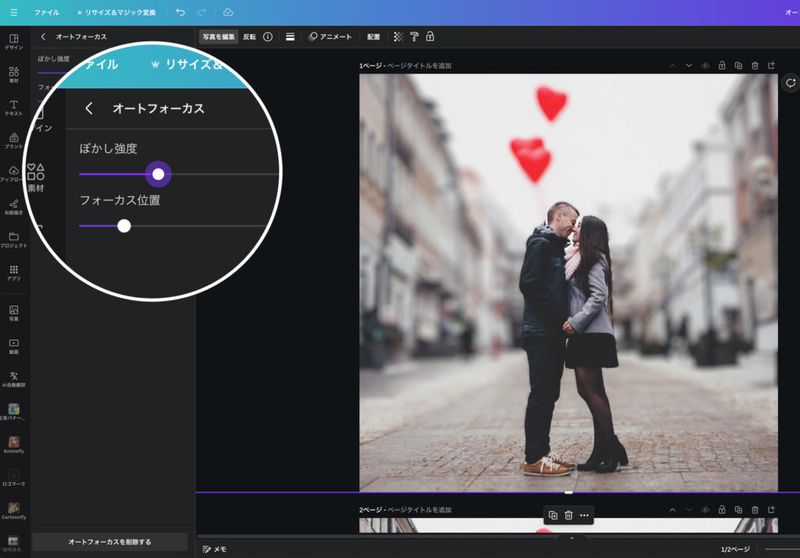Open the ロゴマーク app

click(x=14, y=478)
